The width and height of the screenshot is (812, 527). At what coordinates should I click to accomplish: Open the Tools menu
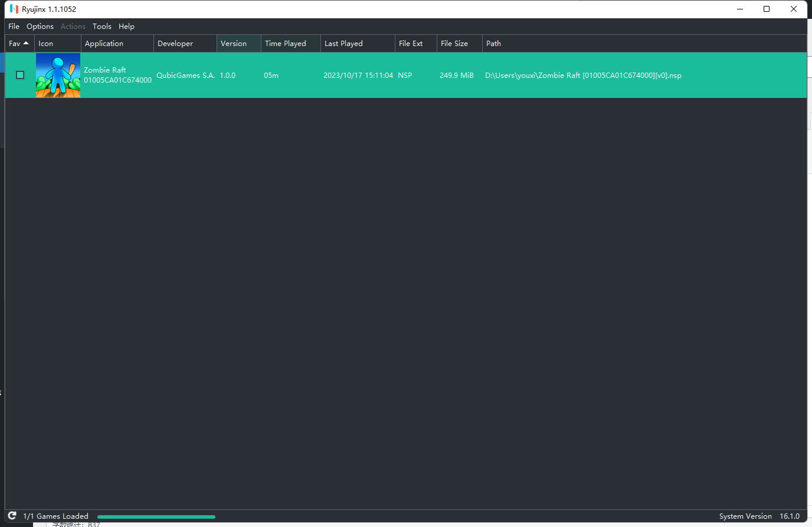click(x=102, y=27)
